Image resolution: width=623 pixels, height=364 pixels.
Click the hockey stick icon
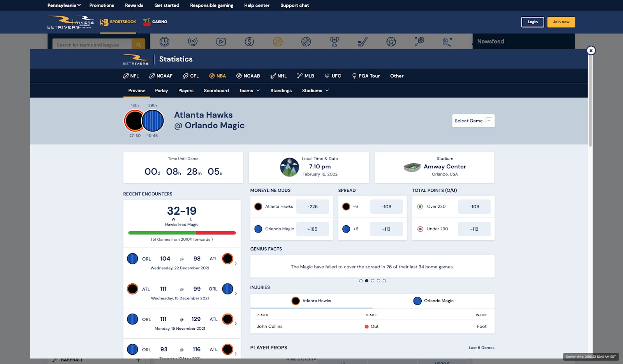tap(363, 42)
